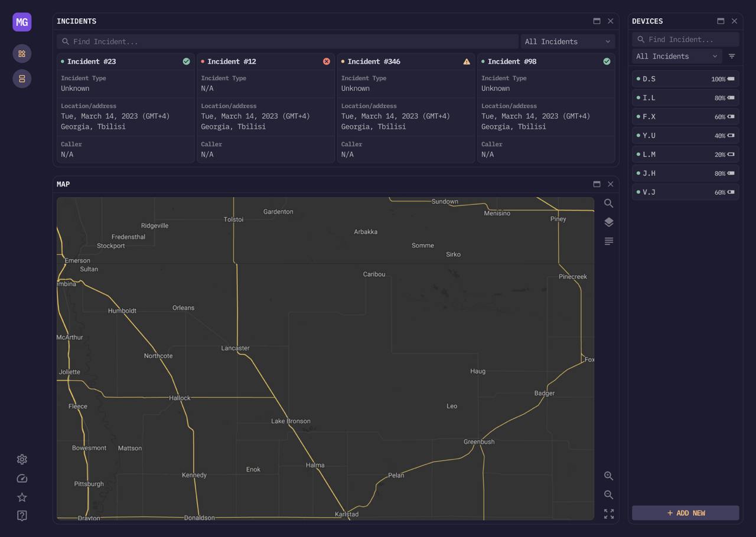Click the ADD NEW button
Screen dimensions: 756x537
pyautogui.click(x=685, y=513)
